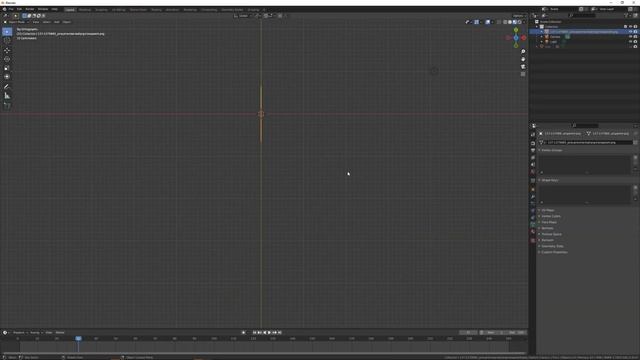Select the 3D Cursor tool

[x=7, y=40]
